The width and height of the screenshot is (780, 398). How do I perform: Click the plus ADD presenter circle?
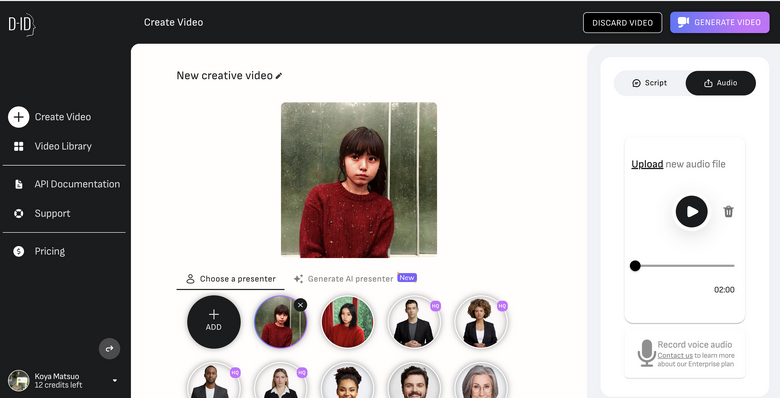pyautogui.click(x=214, y=322)
